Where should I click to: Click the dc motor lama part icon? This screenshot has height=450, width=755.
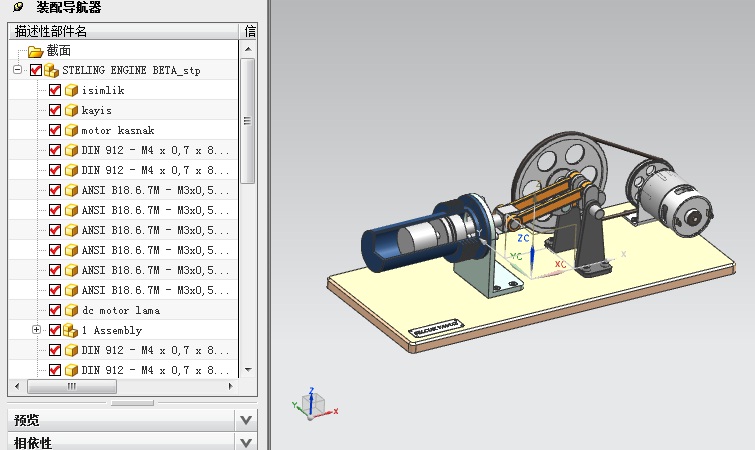(x=71, y=310)
